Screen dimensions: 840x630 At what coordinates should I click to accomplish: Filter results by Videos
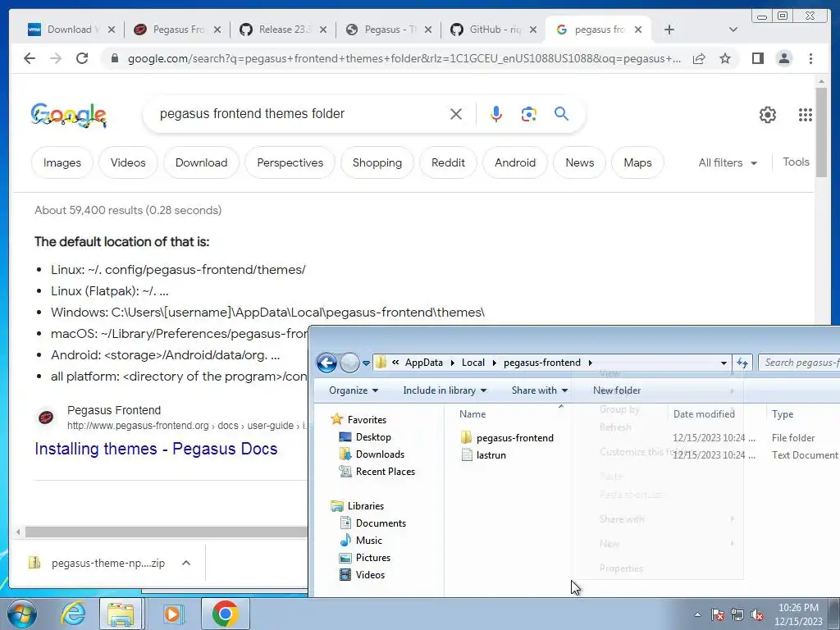coord(128,162)
